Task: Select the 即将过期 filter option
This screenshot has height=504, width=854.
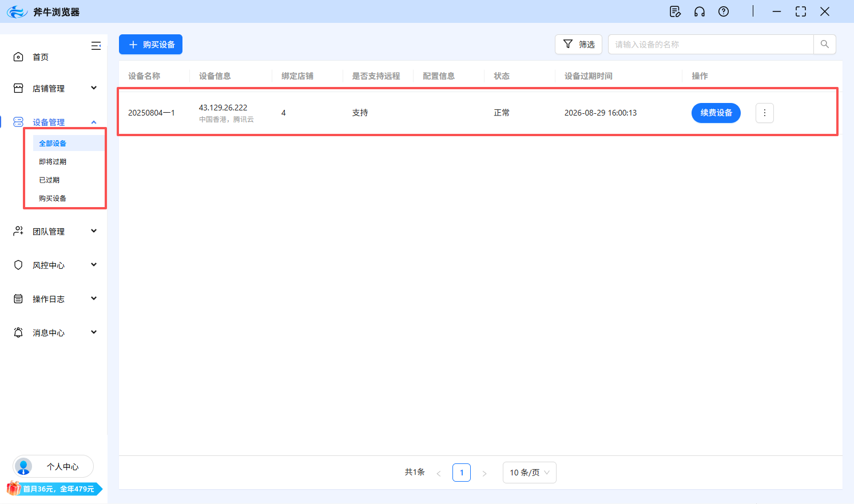Action: tap(52, 161)
